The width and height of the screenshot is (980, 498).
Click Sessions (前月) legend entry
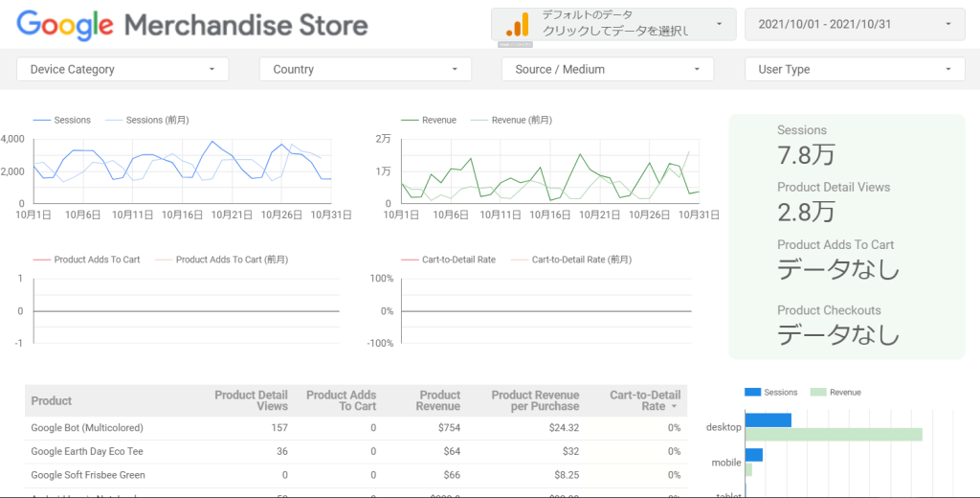[x=146, y=120]
